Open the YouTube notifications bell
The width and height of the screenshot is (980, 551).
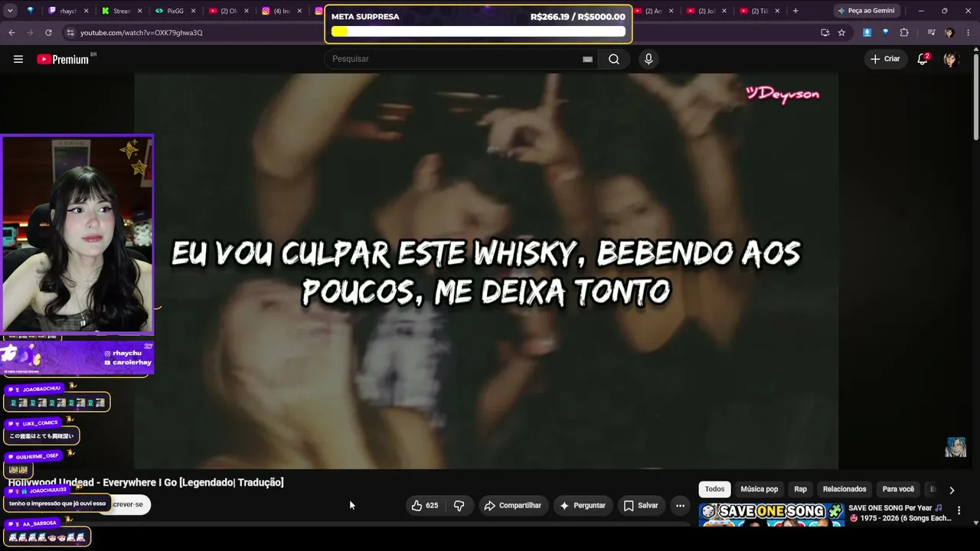point(923,59)
